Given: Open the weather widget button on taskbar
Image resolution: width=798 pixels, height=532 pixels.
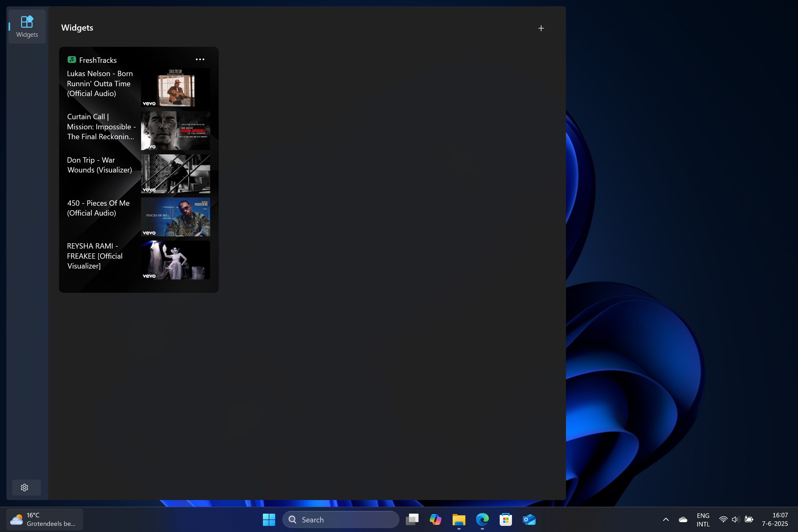Looking at the screenshot, I should [x=44, y=519].
